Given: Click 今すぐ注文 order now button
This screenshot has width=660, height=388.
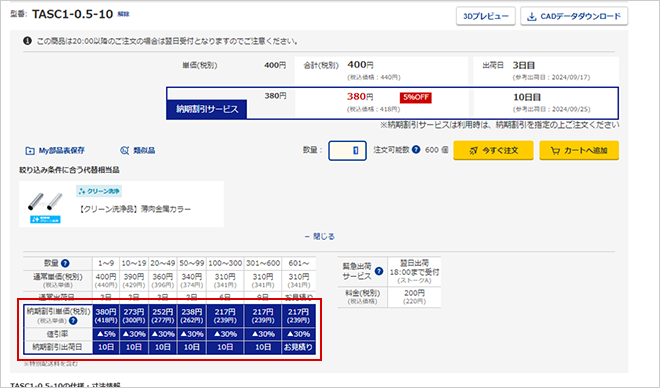Looking at the screenshot, I should coord(493,150).
